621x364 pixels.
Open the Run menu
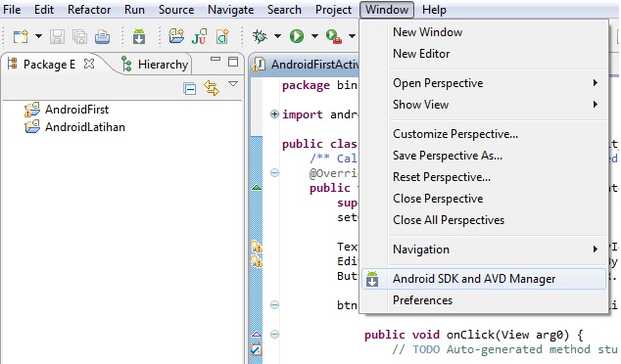pyautogui.click(x=134, y=10)
